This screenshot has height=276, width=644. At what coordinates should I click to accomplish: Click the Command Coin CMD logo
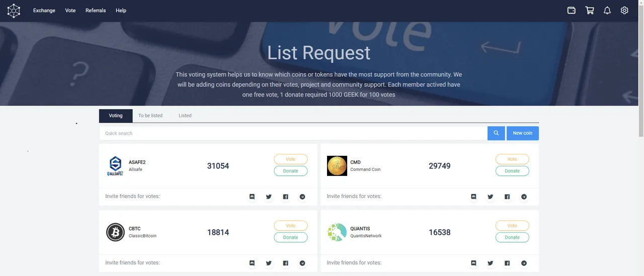click(337, 166)
